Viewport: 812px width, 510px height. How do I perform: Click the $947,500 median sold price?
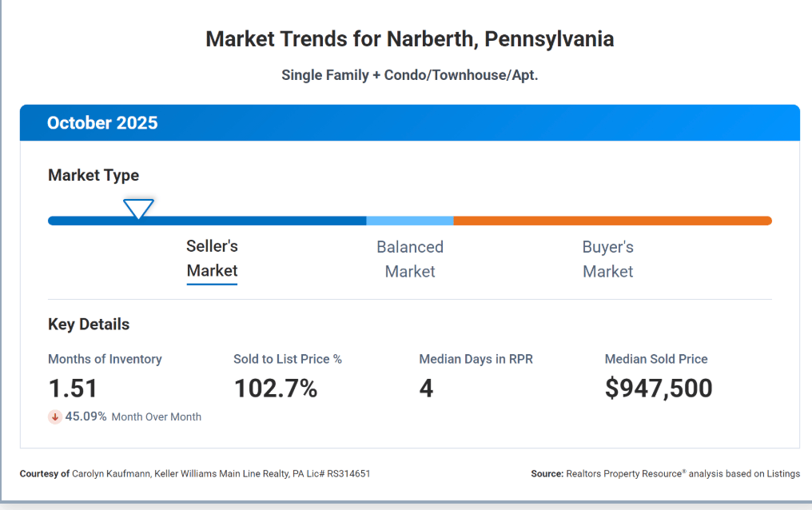tap(659, 388)
